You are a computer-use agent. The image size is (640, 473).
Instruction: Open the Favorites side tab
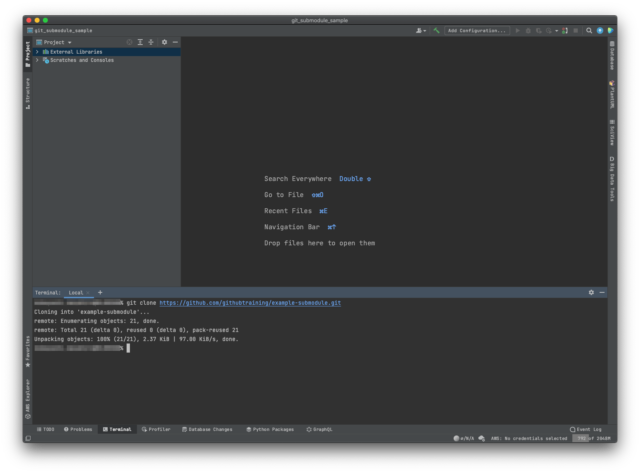click(28, 351)
